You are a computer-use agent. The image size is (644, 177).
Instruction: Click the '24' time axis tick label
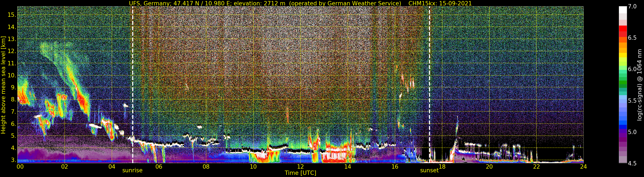[583, 166]
